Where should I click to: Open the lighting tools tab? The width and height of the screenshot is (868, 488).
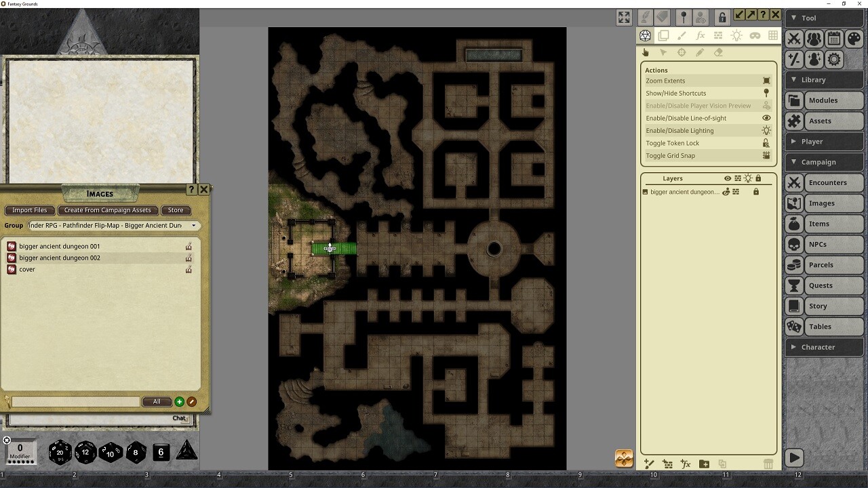[736, 35]
